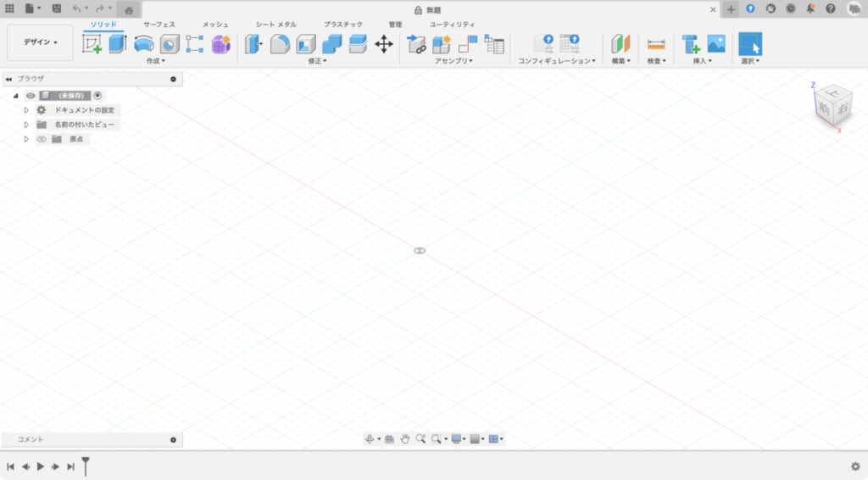The width and height of the screenshot is (868, 480).
Task: Undo the last action
Action: click(77, 8)
